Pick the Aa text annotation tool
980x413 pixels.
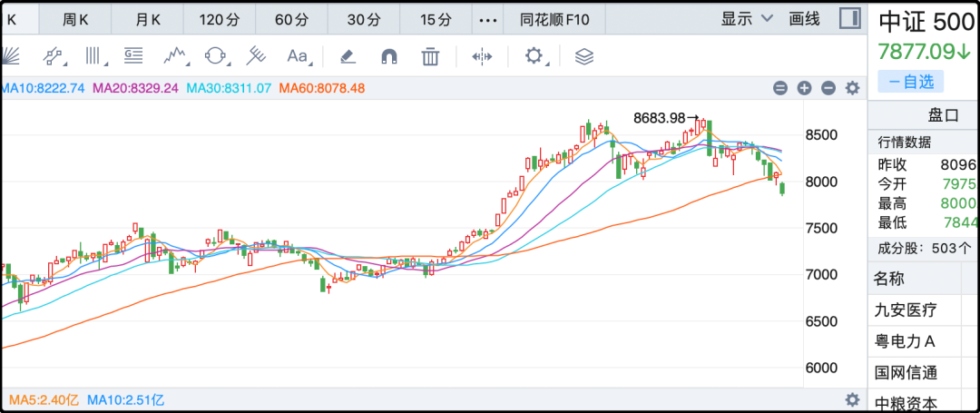point(298,56)
